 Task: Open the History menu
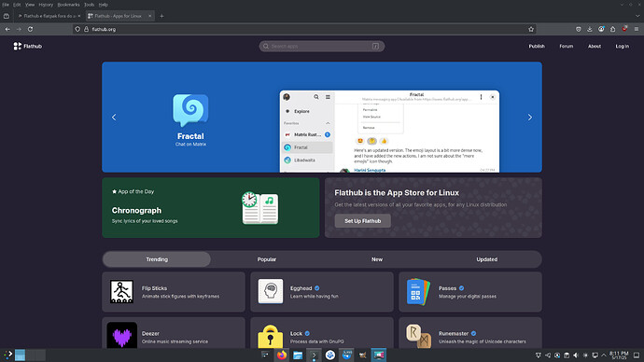point(46,5)
